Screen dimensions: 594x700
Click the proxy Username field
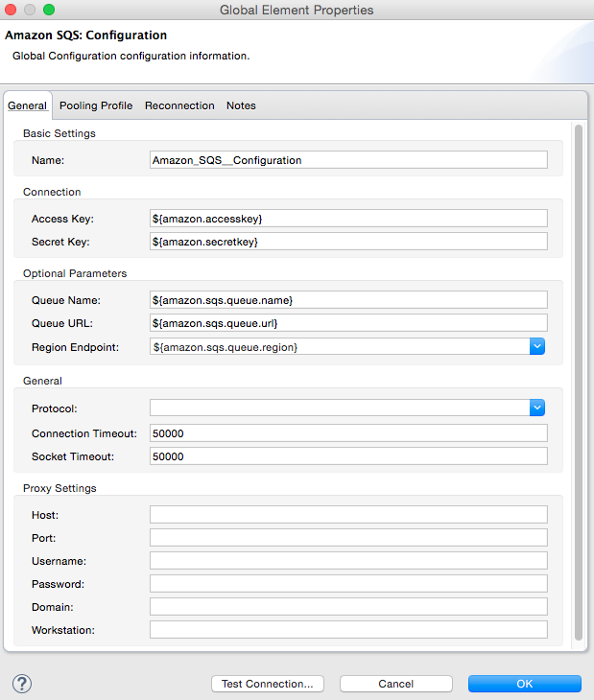[x=348, y=561]
